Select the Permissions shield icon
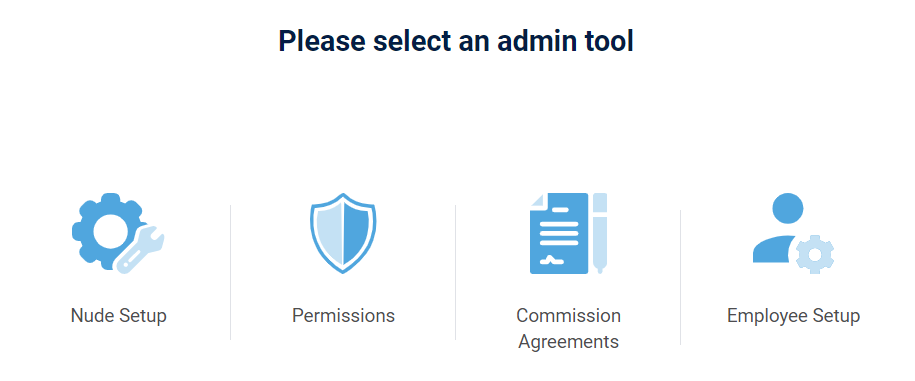The height and width of the screenshot is (381, 915). (x=343, y=233)
